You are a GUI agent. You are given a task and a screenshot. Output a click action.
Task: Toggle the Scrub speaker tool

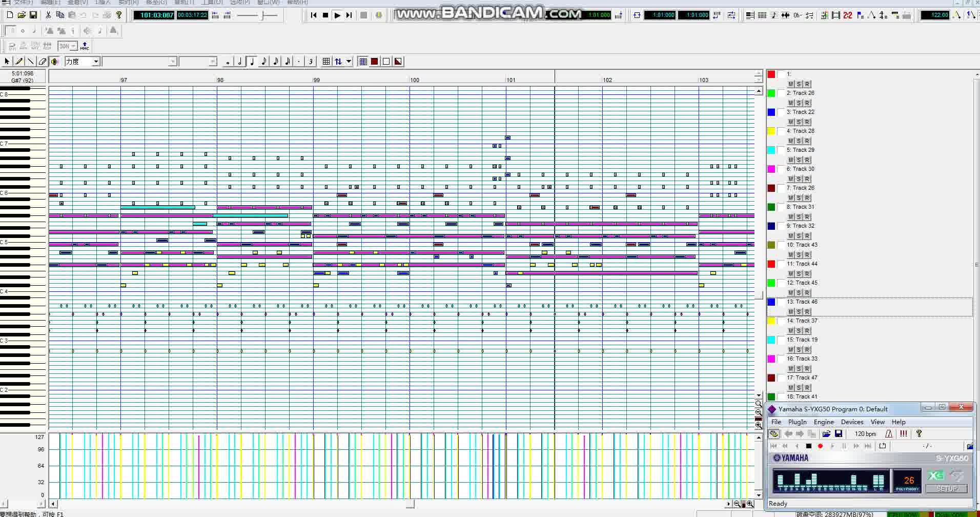click(x=54, y=62)
